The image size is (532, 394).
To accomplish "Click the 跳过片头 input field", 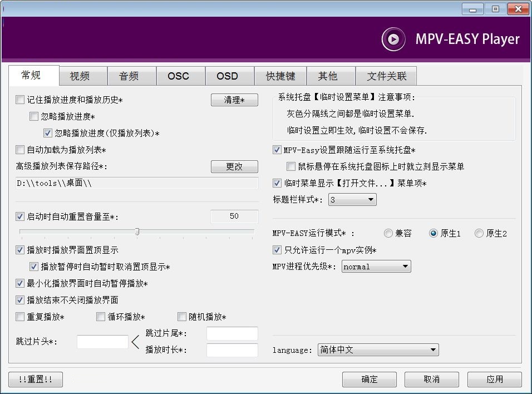I will [x=102, y=342].
